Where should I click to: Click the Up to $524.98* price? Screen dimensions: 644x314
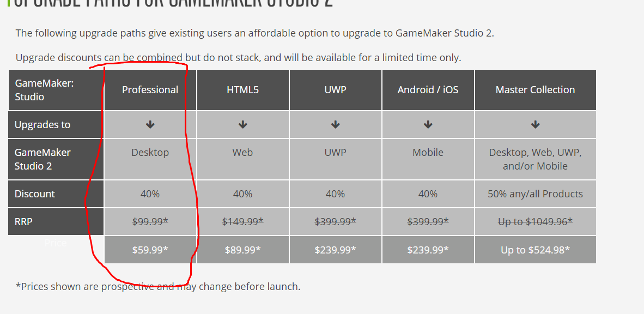tap(535, 250)
